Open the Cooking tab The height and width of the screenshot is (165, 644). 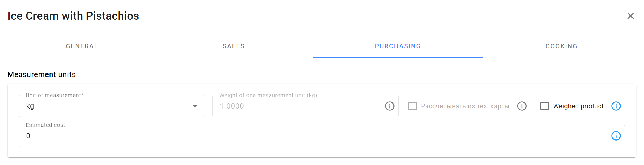pyautogui.click(x=561, y=46)
